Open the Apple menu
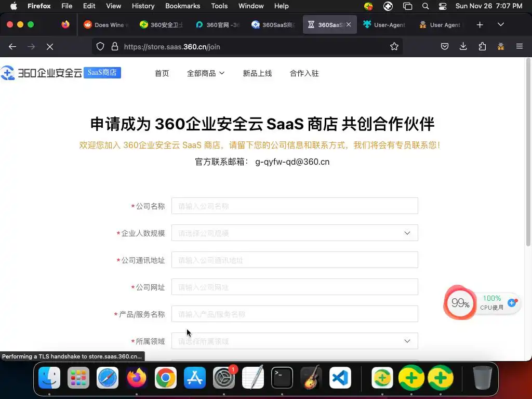Screen dimensions: 532x399 pos(14,6)
